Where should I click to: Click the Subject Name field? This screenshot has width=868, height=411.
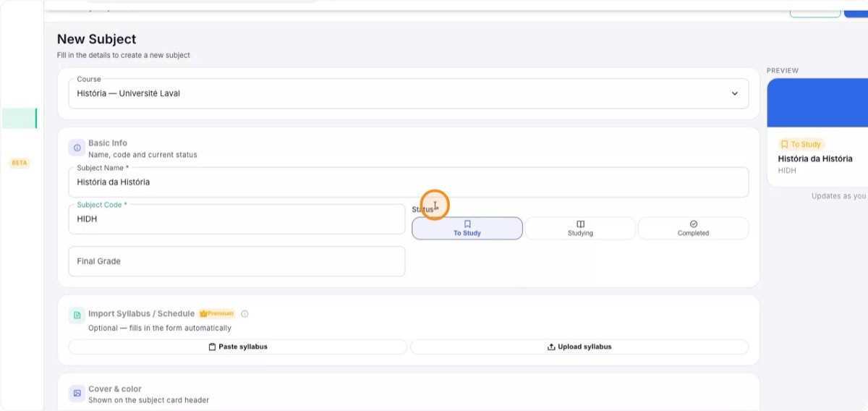[408, 182]
